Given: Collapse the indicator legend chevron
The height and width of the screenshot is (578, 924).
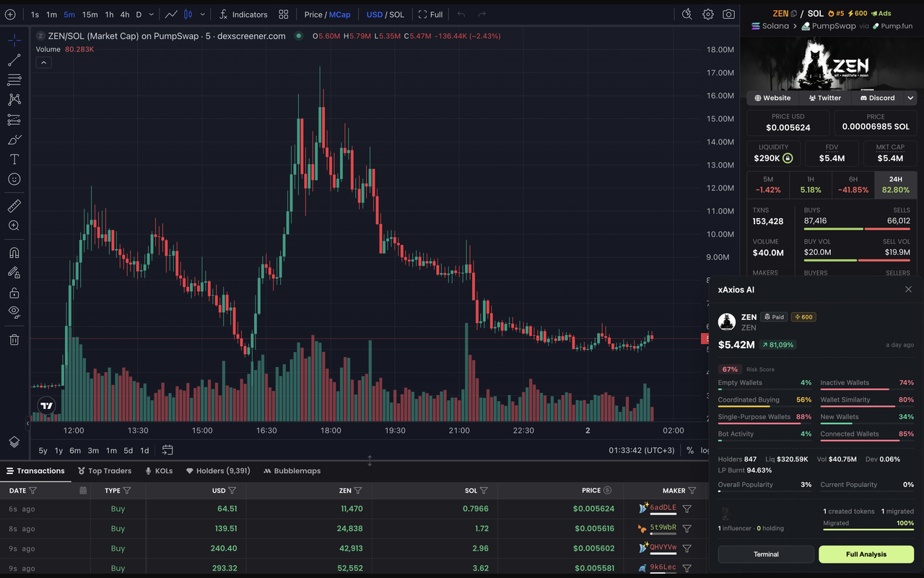Looking at the screenshot, I should click(x=43, y=63).
